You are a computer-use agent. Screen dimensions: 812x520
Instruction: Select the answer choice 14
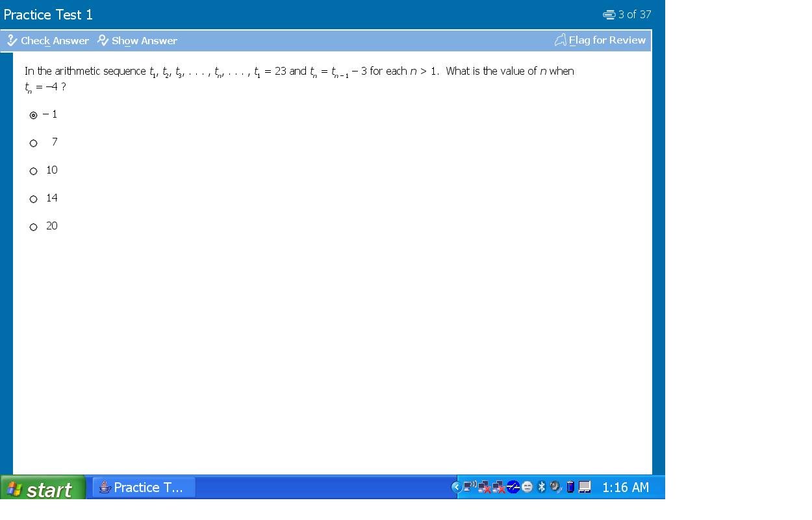coord(34,199)
